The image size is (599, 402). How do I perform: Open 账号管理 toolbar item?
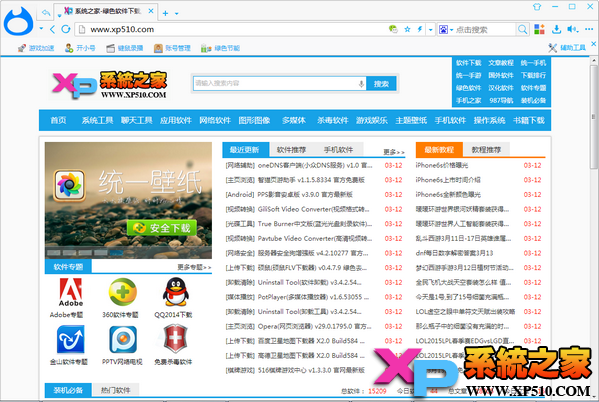172,48
